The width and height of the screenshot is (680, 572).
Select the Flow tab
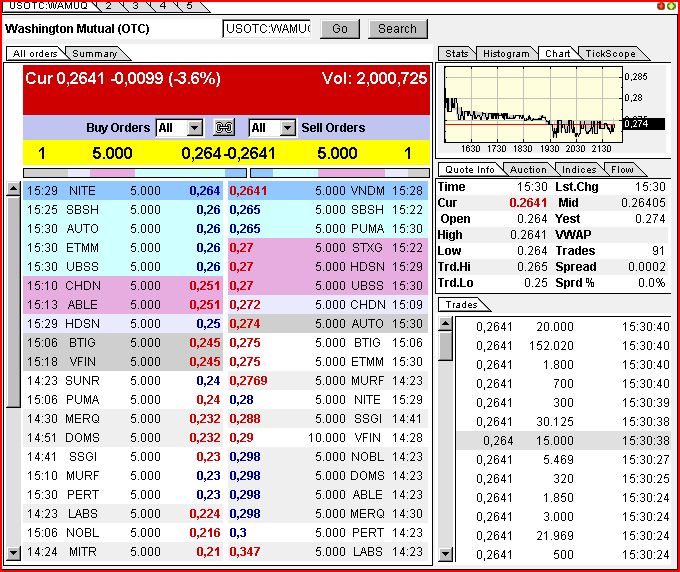pyautogui.click(x=622, y=170)
